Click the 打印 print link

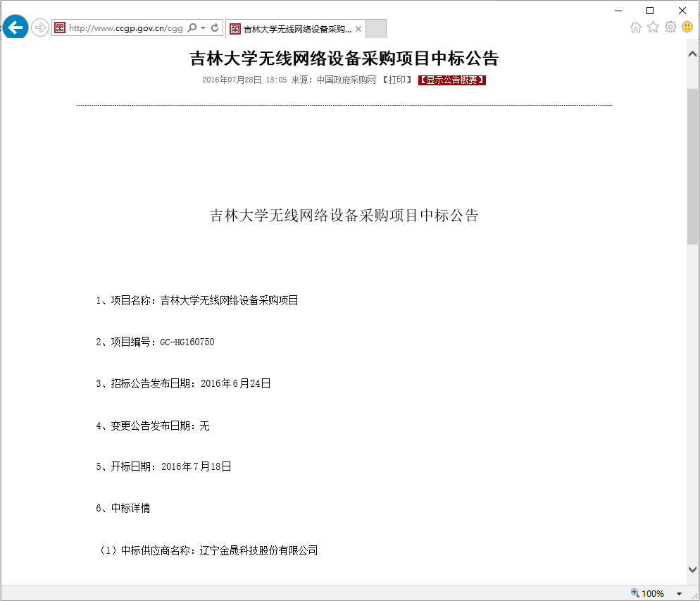(x=398, y=80)
